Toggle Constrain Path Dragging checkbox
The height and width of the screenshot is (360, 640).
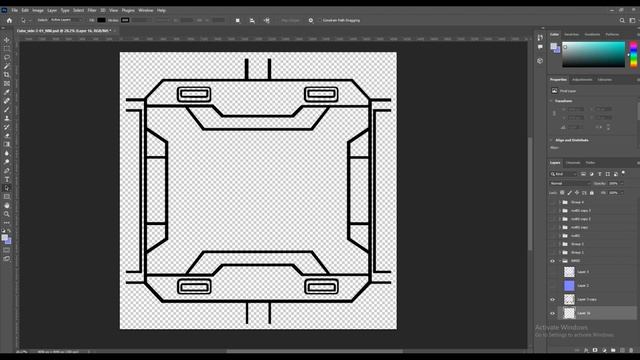pos(320,20)
